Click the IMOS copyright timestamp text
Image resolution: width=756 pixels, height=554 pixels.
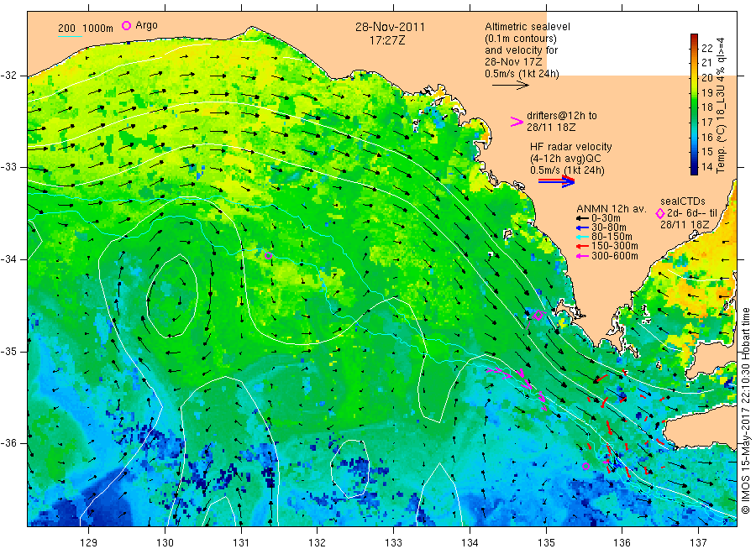coord(746,410)
